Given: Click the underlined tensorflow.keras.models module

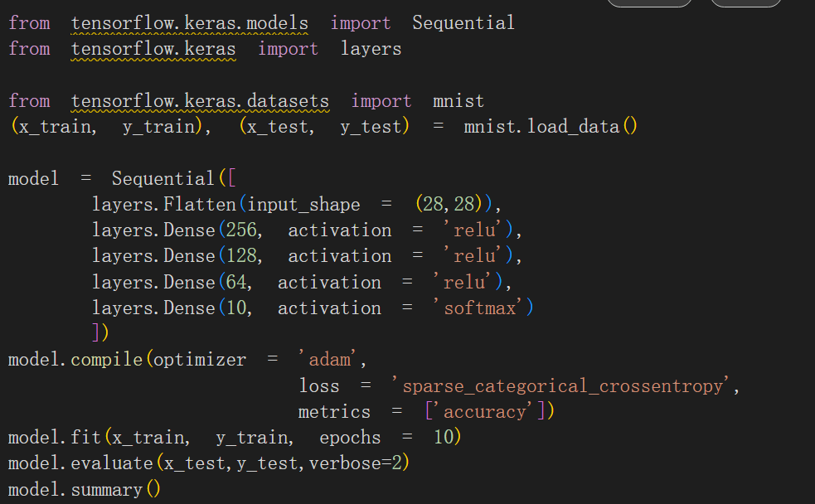Looking at the screenshot, I should click(x=189, y=23).
